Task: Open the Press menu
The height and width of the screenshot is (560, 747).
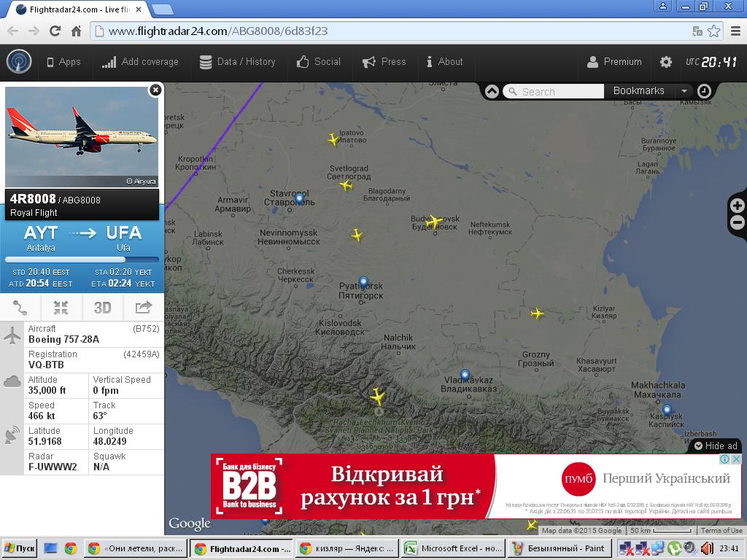Action: (x=384, y=62)
